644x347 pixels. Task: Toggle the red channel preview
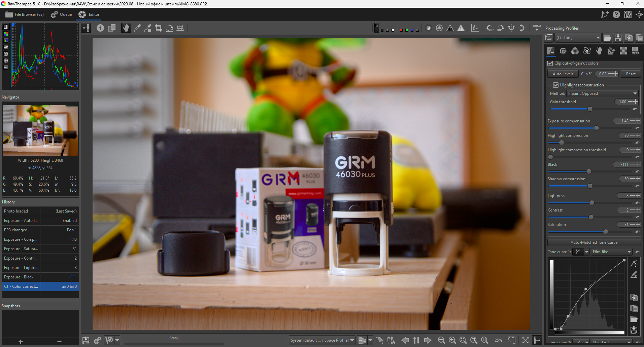(401, 30)
